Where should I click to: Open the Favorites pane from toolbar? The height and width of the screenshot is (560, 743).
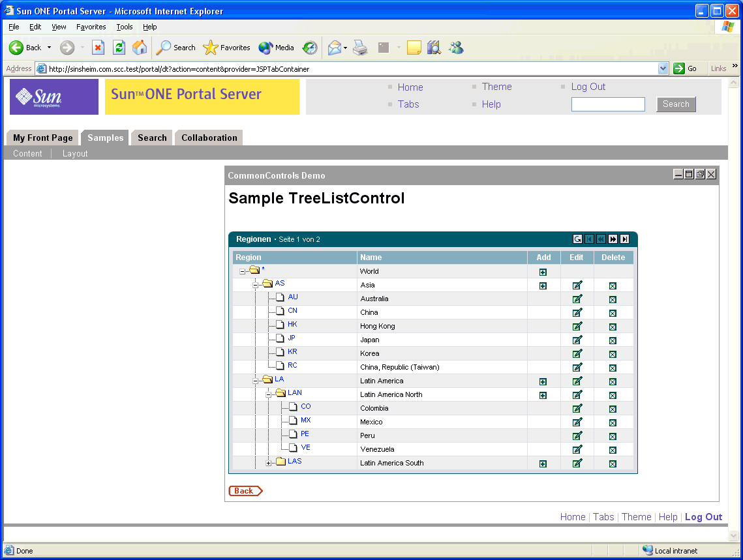(x=226, y=48)
